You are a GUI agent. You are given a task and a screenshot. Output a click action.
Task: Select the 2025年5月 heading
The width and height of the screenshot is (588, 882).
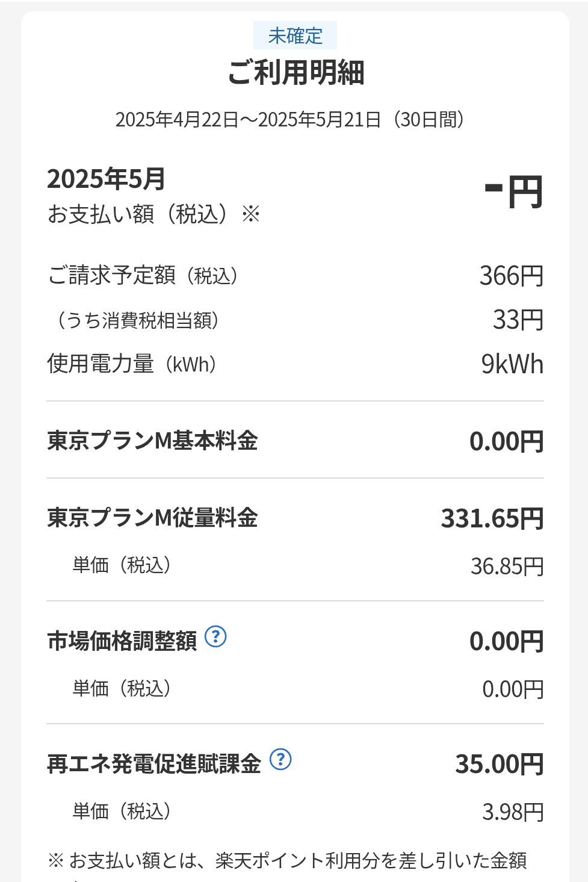point(106,179)
